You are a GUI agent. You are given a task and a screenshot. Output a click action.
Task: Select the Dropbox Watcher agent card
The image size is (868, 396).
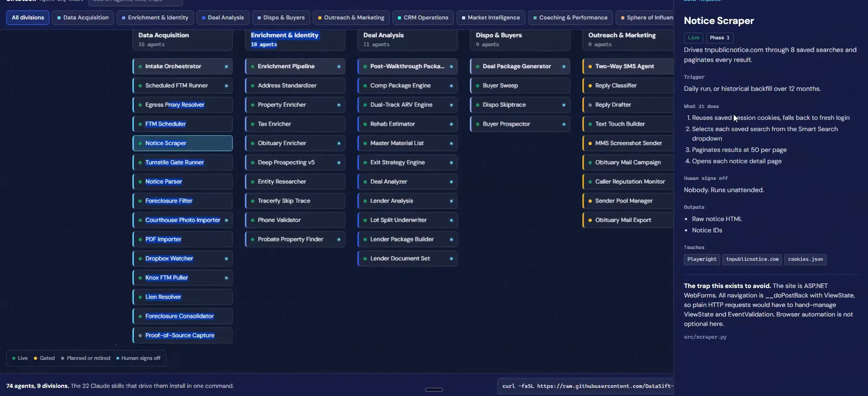(183, 259)
